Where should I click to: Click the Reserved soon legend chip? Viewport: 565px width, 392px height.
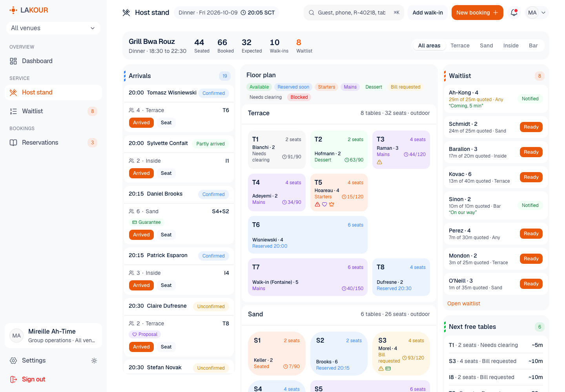click(293, 87)
